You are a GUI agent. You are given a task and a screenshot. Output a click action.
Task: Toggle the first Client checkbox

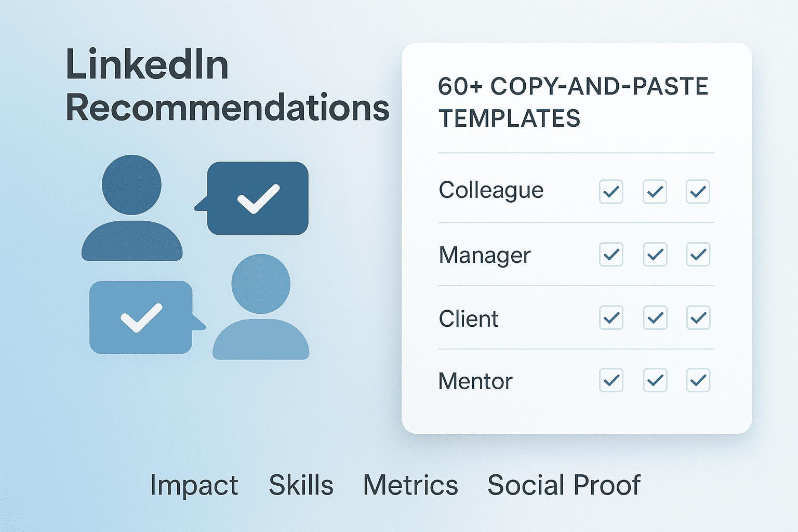pyautogui.click(x=611, y=317)
